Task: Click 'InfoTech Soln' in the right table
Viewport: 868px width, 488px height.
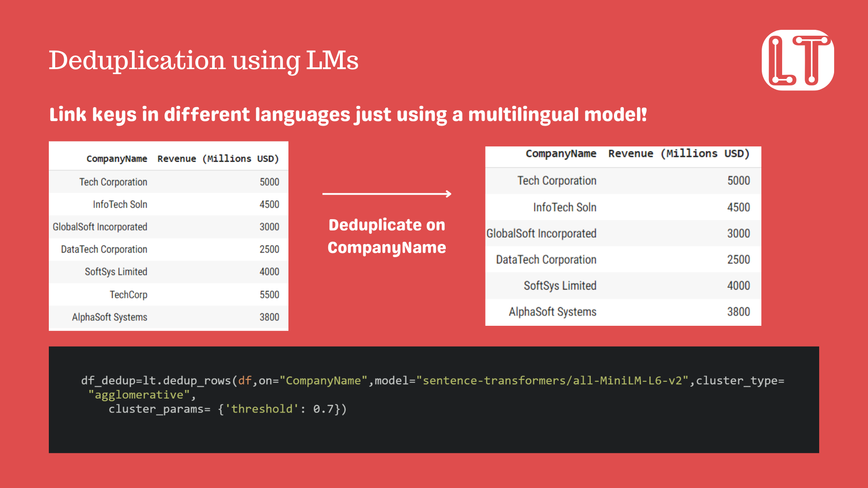Action: (x=564, y=207)
